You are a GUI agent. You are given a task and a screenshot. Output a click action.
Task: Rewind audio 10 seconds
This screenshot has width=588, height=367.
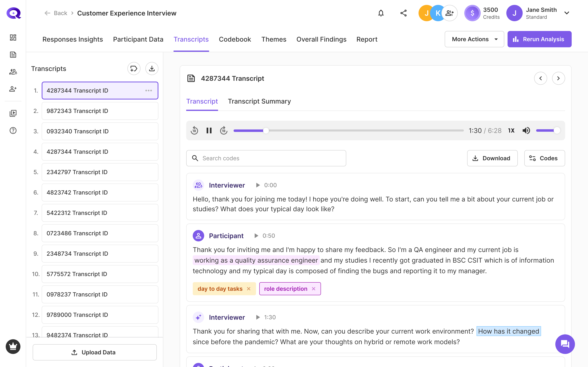click(x=194, y=130)
